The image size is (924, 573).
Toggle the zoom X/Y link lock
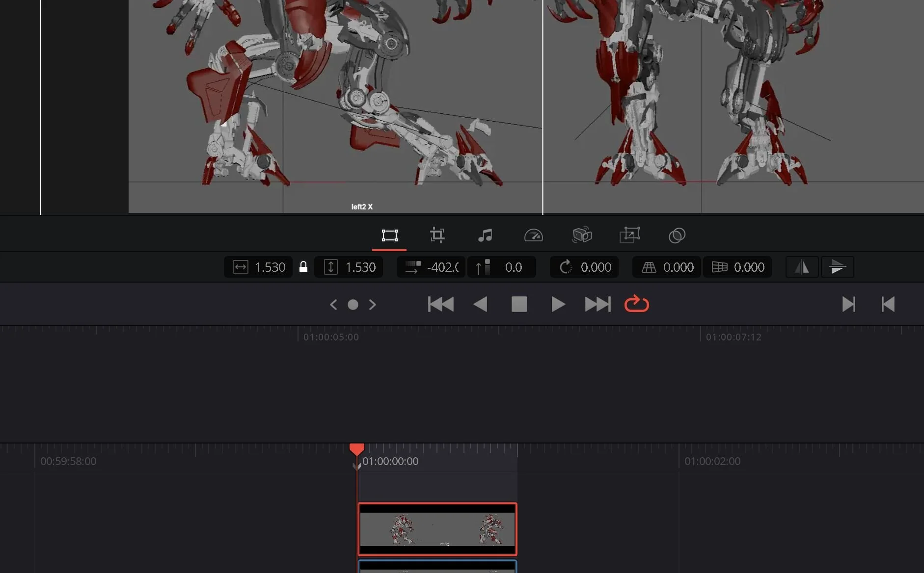click(303, 266)
